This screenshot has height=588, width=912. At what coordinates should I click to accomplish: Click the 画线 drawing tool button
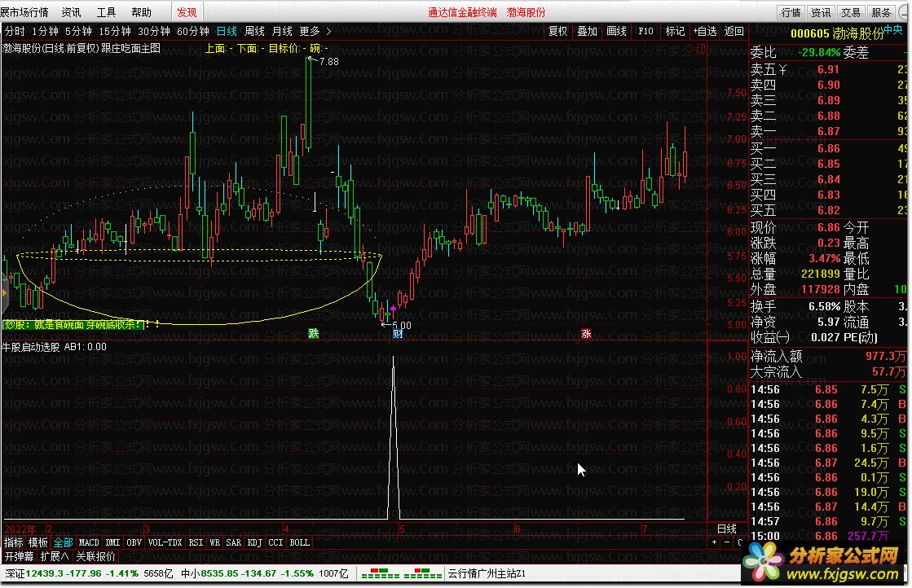pyautogui.click(x=616, y=32)
